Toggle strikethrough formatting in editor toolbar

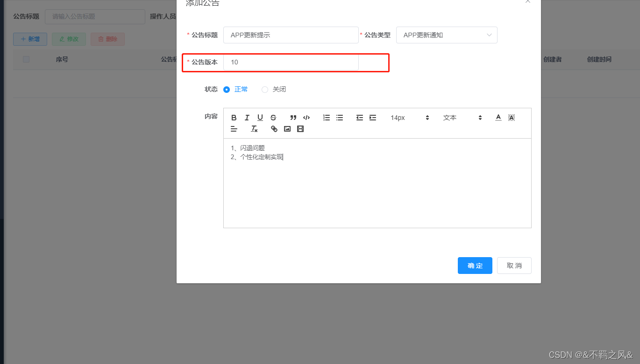click(273, 118)
